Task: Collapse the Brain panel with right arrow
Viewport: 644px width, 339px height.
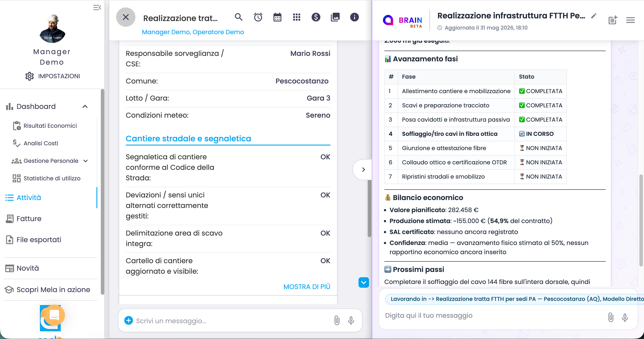Action: coord(363,170)
